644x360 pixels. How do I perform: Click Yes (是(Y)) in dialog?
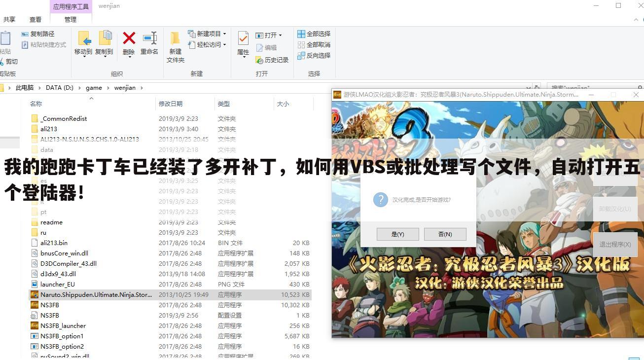(398, 234)
